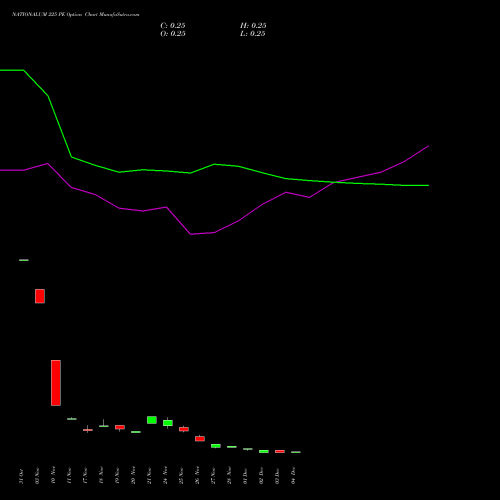
Task: Select the 17 Nov date label
Action: pos(85,476)
